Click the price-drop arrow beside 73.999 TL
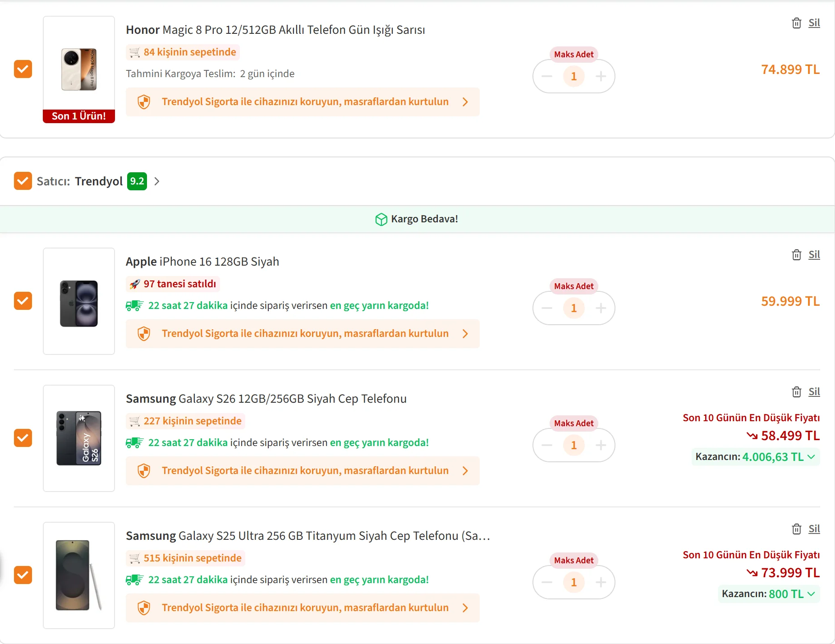 [x=752, y=573]
